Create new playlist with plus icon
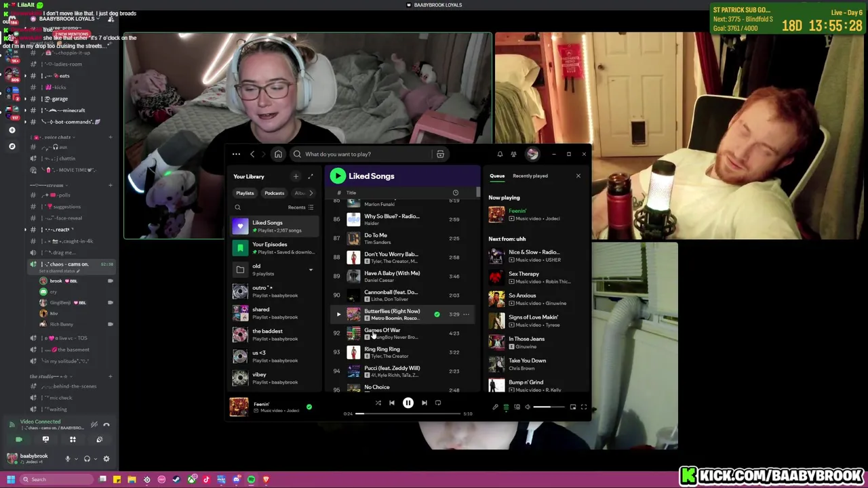868x488 pixels. [296, 176]
